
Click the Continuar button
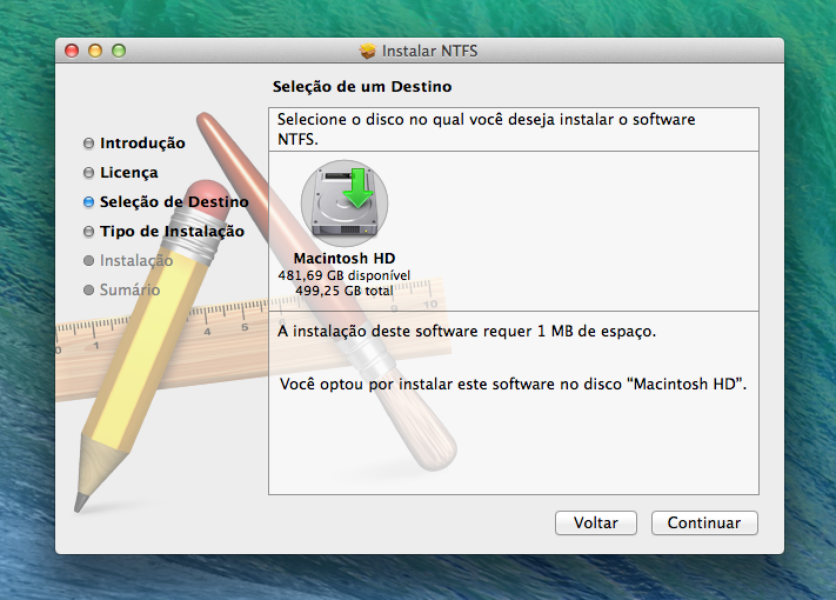pyautogui.click(x=704, y=523)
